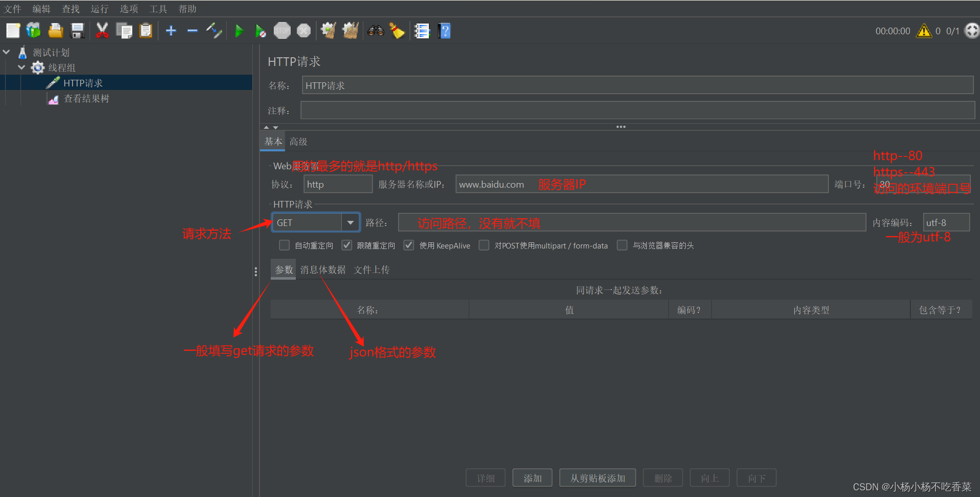The image size is (980, 497).
Task: Click the Shutdown round X icon
Action: [303, 31]
